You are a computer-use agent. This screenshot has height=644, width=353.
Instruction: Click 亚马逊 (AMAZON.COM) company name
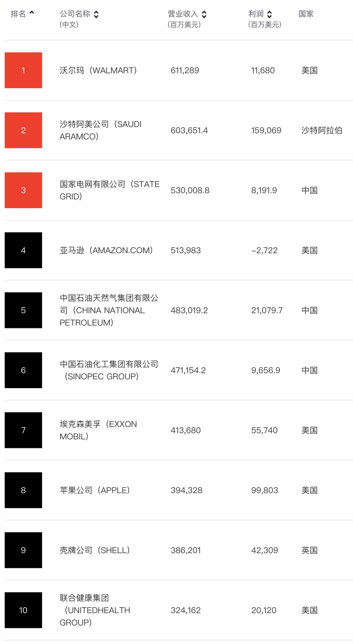(106, 250)
